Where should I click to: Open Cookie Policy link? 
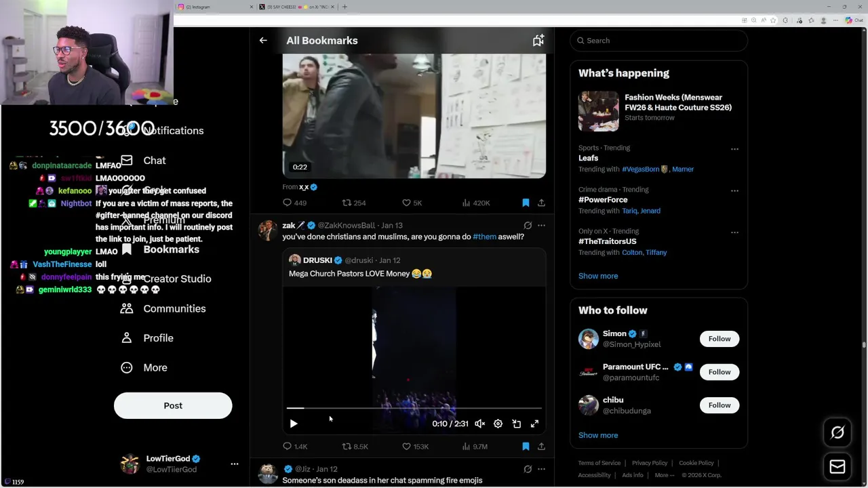696,463
